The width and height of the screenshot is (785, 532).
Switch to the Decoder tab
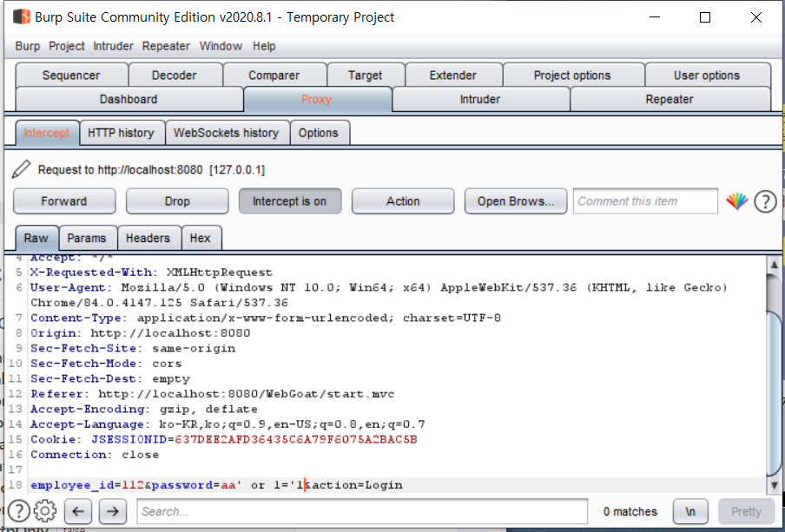coord(175,76)
